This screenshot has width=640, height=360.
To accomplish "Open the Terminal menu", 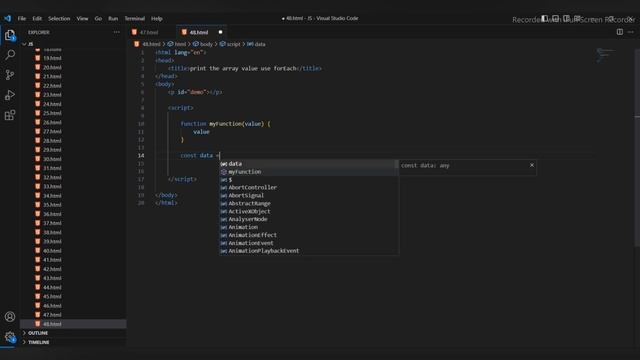I will (x=135, y=18).
